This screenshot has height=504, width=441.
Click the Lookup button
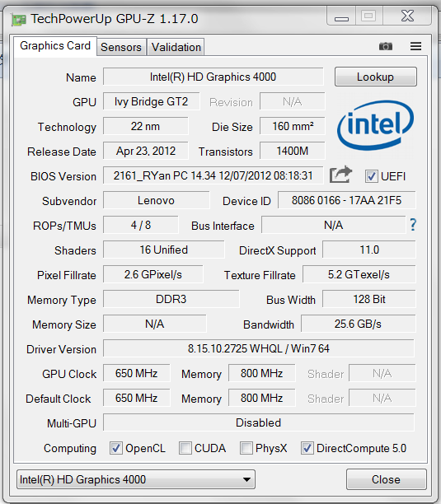tap(375, 77)
